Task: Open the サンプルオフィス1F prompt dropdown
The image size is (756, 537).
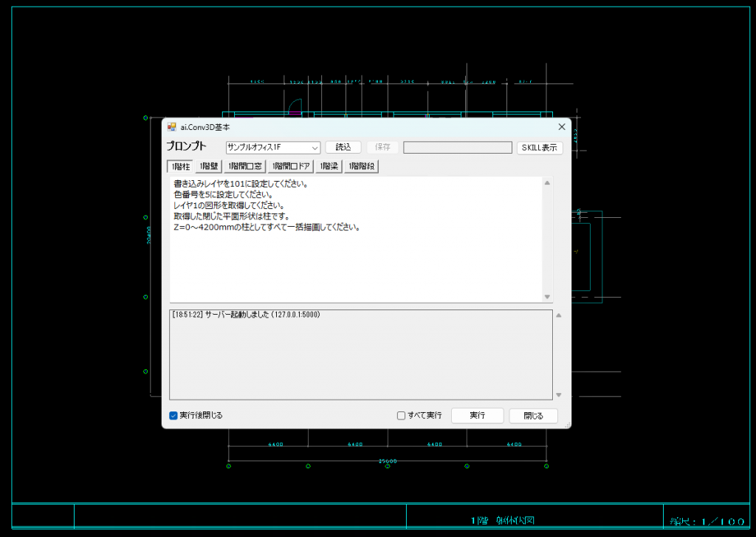Action: pyautogui.click(x=273, y=148)
